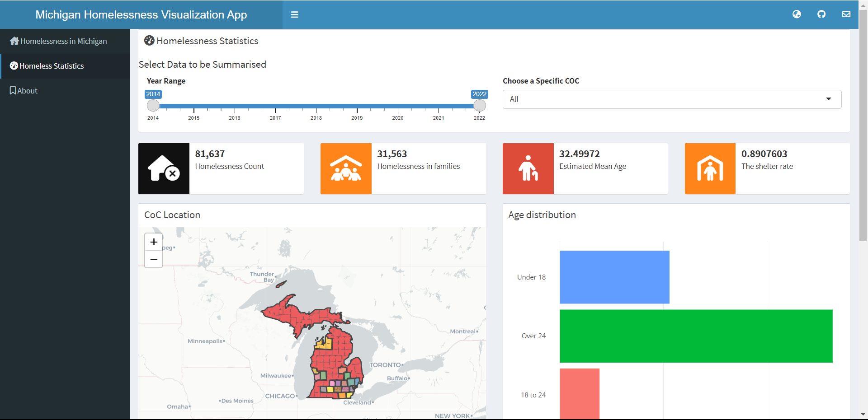The width and height of the screenshot is (868, 420).
Task: Open the About sidebar item
Action: tap(65, 91)
